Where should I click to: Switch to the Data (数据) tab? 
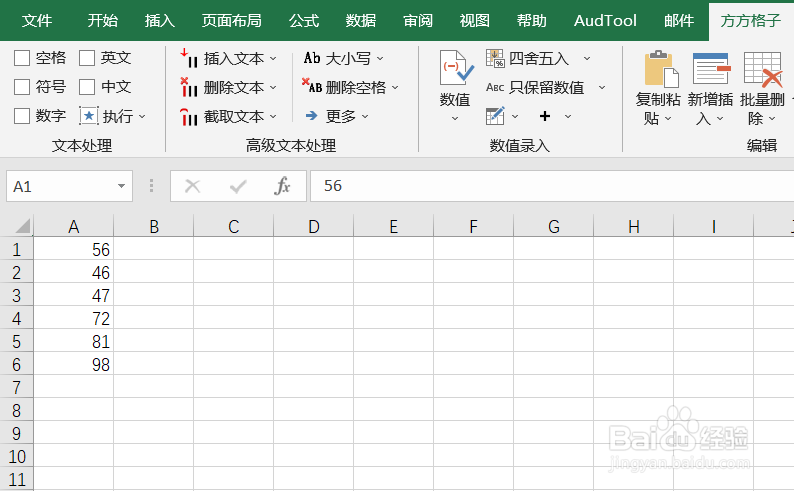coord(361,20)
